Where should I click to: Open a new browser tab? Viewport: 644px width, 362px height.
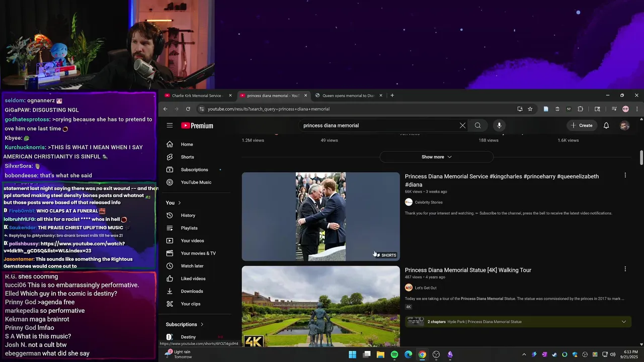392,95
